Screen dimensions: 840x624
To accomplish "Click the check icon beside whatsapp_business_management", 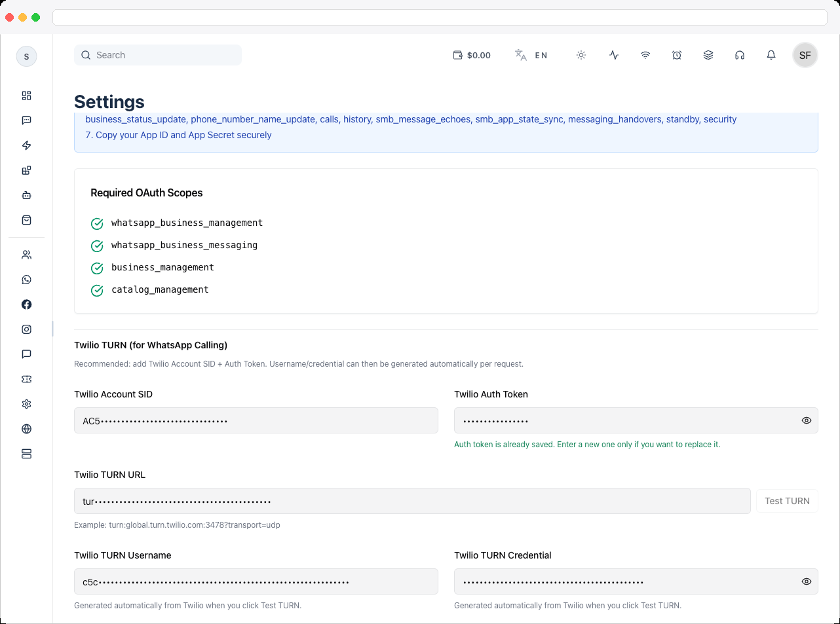I will 97,223.
